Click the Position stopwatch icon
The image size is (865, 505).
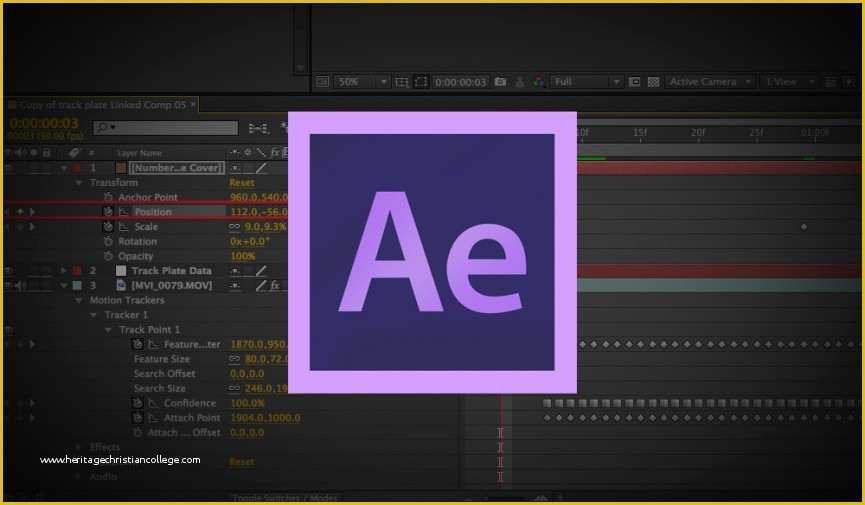click(x=108, y=212)
